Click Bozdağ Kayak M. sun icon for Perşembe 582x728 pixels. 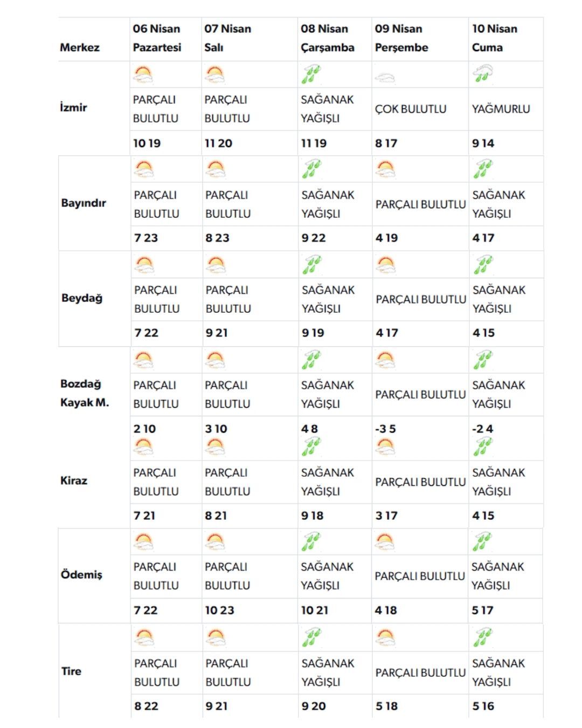click(x=385, y=360)
